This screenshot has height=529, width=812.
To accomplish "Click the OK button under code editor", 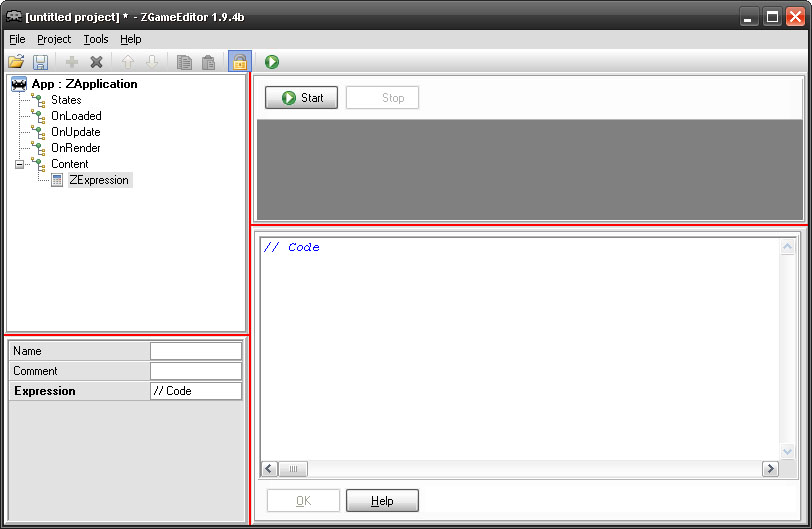I will coord(303,501).
